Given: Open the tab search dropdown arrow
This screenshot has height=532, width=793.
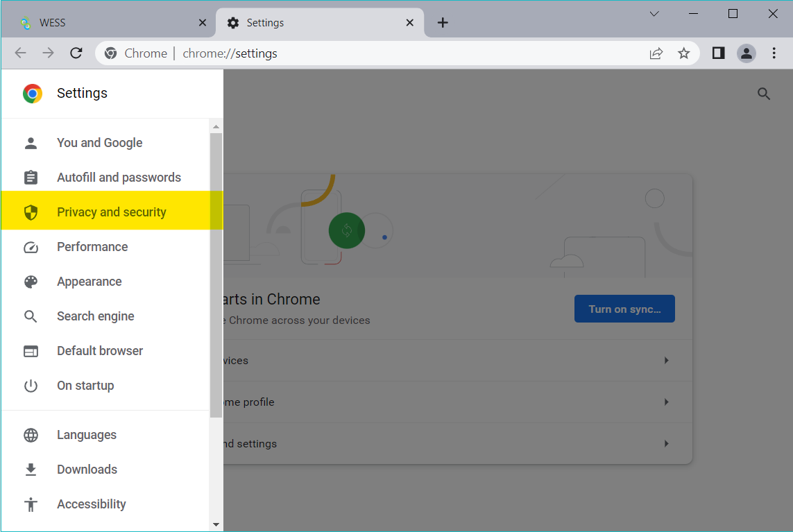Looking at the screenshot, I should (654, 14).
